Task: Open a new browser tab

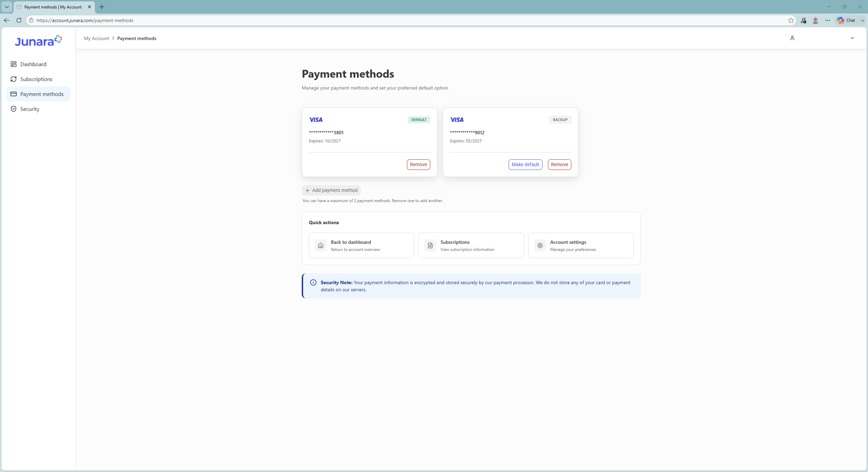Action: click(102, 7)
